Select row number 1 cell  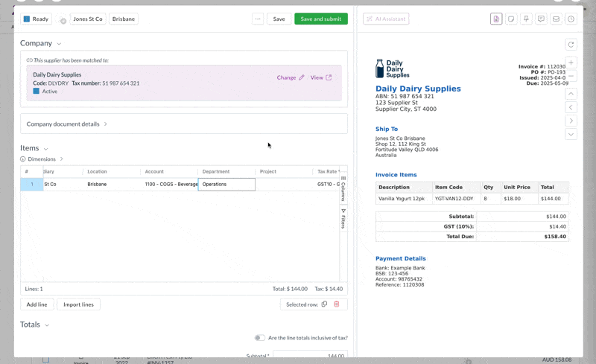(32, 185)
